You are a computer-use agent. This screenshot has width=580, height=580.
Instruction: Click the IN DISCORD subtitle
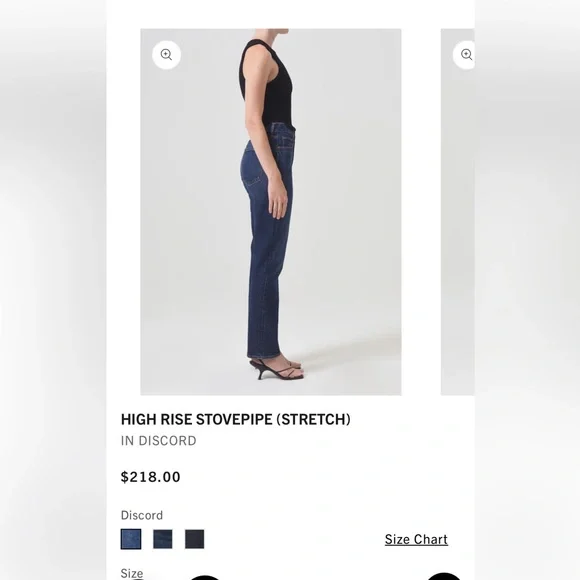[158, 441]
